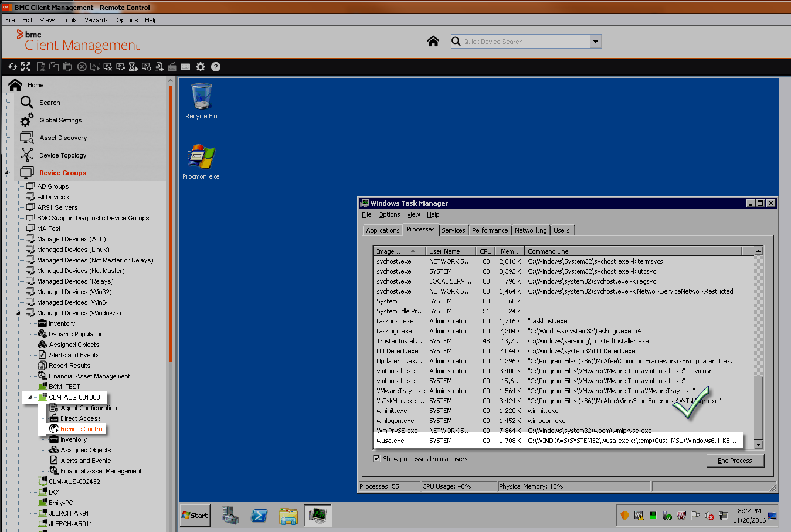Click the End Process button
791x532 pixels.
pyautogui.click(x=735, y=461)
